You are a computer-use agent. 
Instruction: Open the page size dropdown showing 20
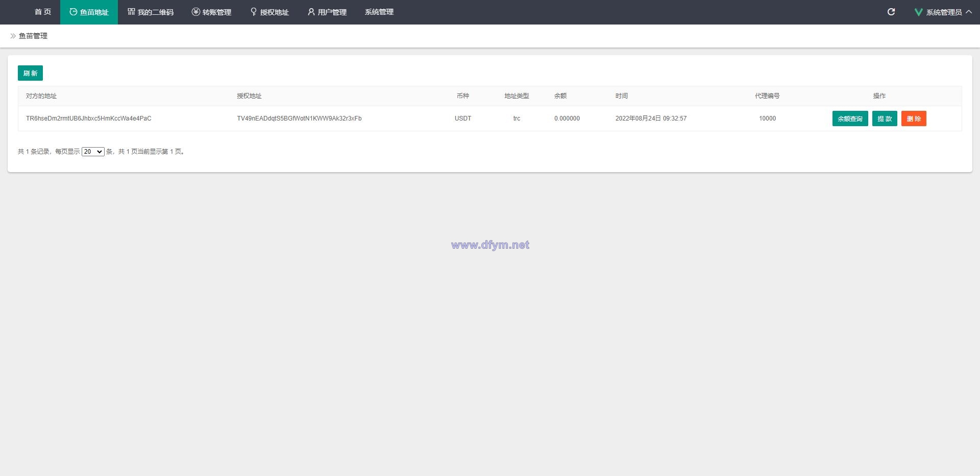click(x=93, y=152)
